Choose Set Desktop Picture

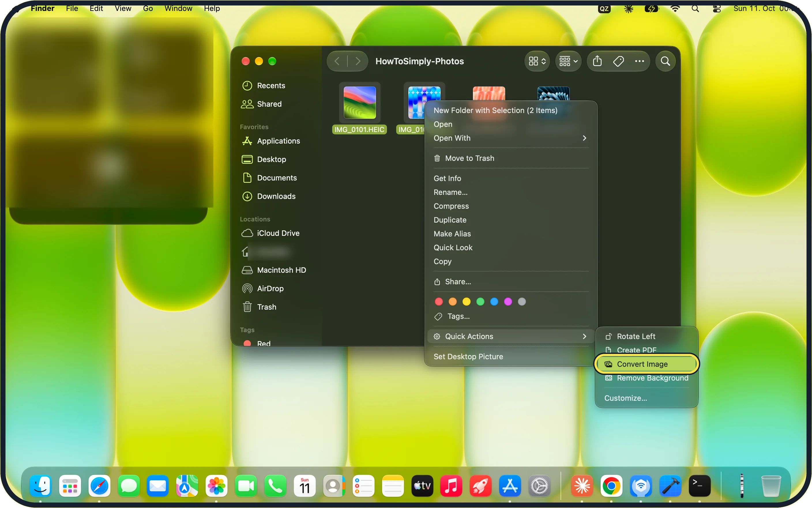(x=468, y=357)
